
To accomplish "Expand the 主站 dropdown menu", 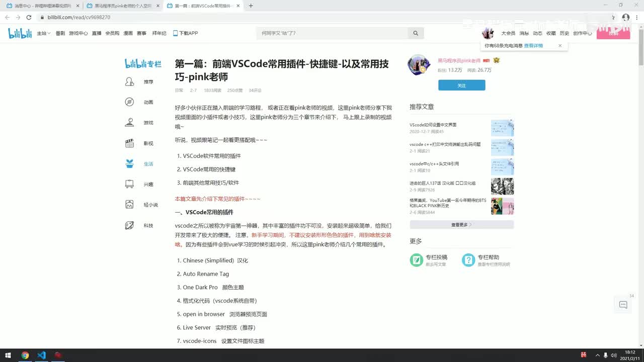I will [x=43, y=33].
